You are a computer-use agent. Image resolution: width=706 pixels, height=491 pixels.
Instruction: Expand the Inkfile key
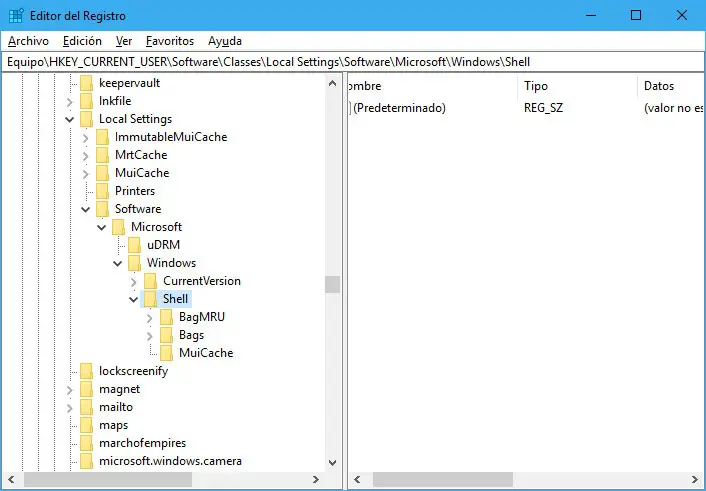[69, 102]
